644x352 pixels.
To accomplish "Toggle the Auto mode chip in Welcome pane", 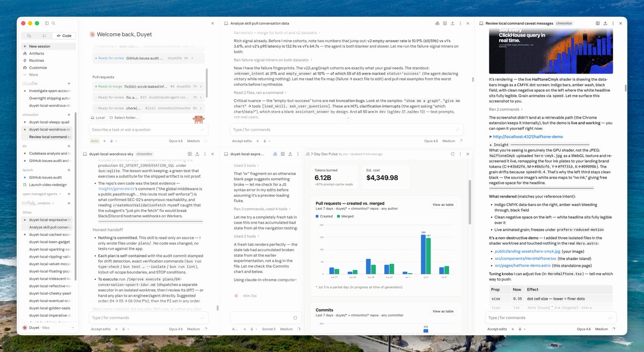I will point(94,141).
